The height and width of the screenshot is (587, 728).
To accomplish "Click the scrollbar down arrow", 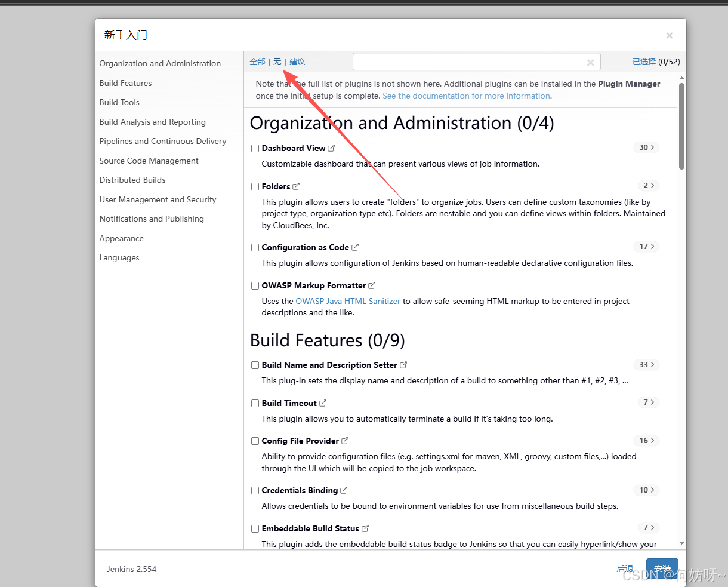I will tap(682, 543).
